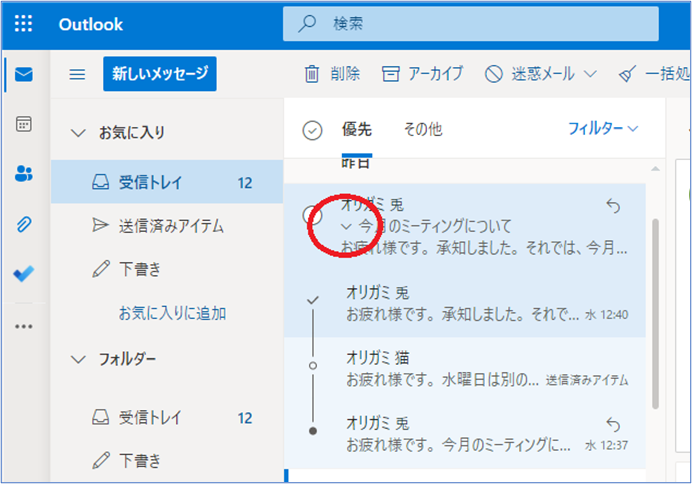Click the send arrow icon beside 送信済みアイテム

coord(100,225)
